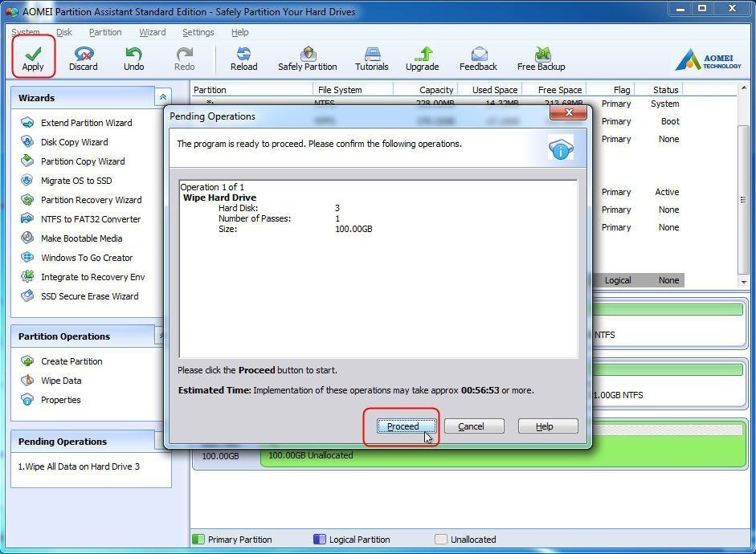Select Wipe Data operation

[x=51, y=381]
